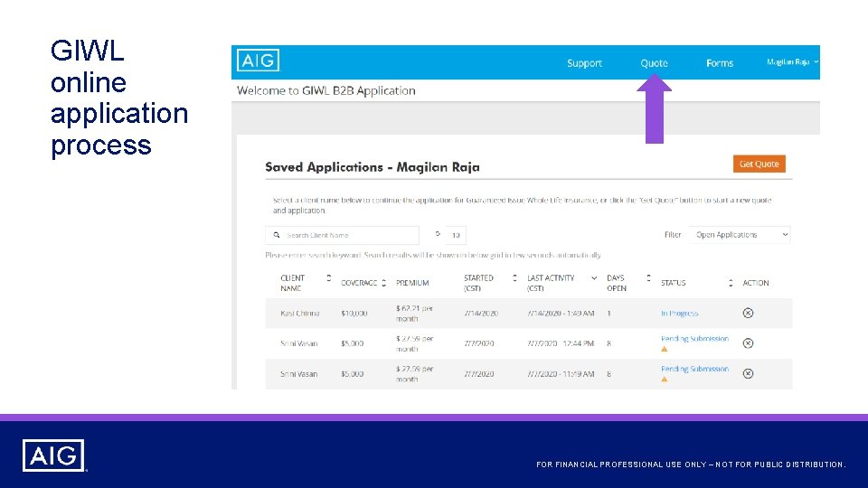Open the Quote menu item

point(654,63)
